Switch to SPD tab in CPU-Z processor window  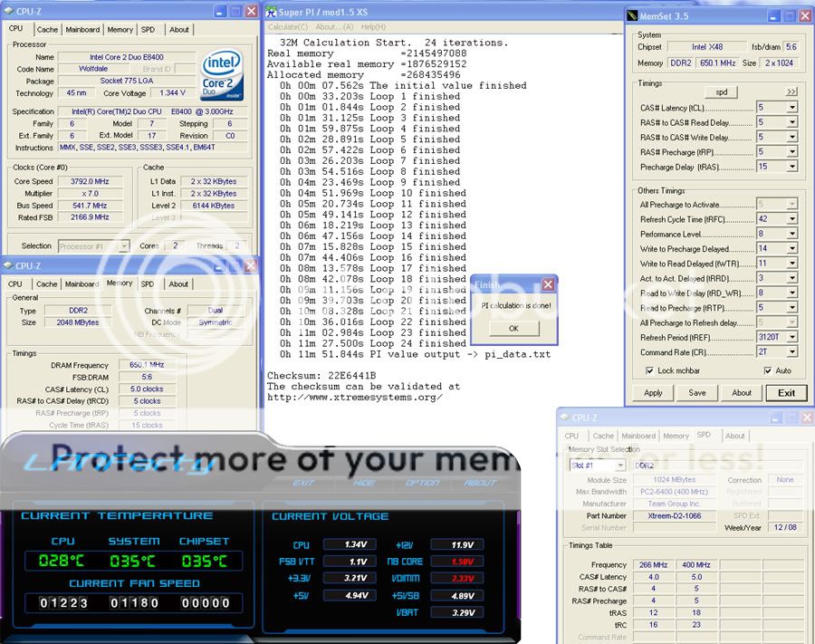tap(149, 30)
